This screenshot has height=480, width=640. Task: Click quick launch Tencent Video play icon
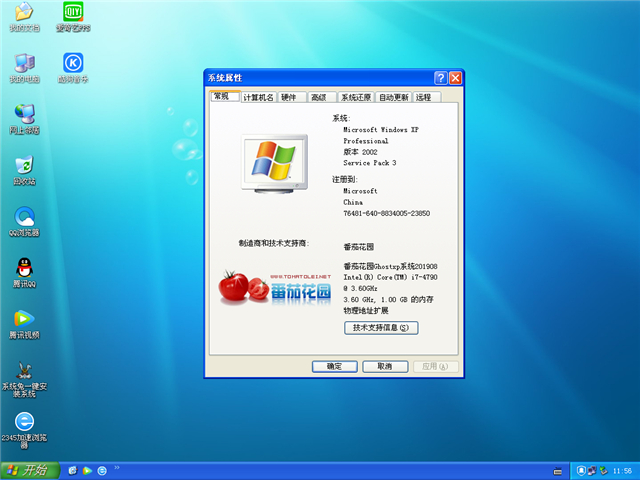(87, 471)
